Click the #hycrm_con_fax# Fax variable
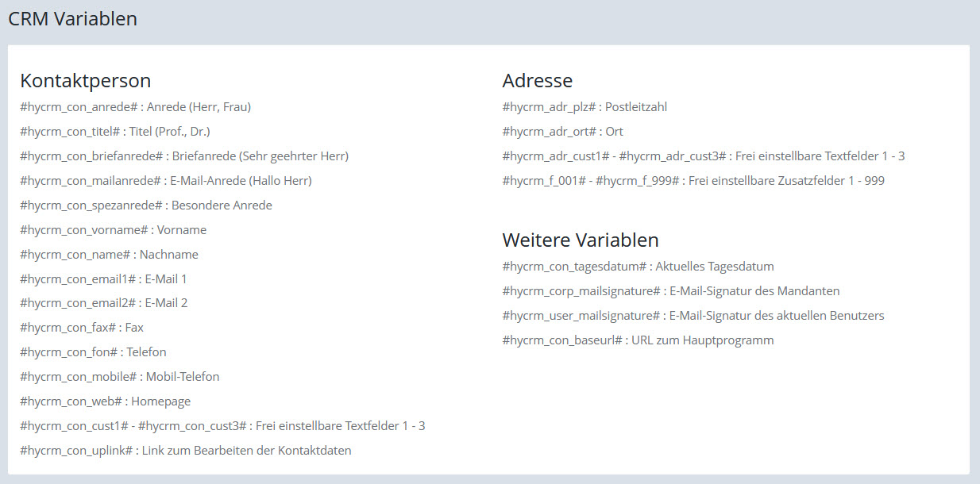This screenshot has width=980, height=484. 82,328
